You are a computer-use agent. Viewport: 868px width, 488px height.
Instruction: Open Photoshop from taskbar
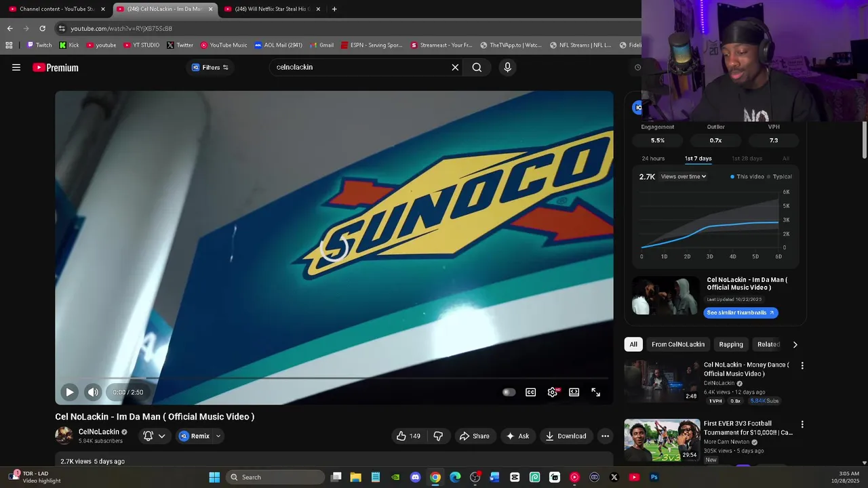654,477
